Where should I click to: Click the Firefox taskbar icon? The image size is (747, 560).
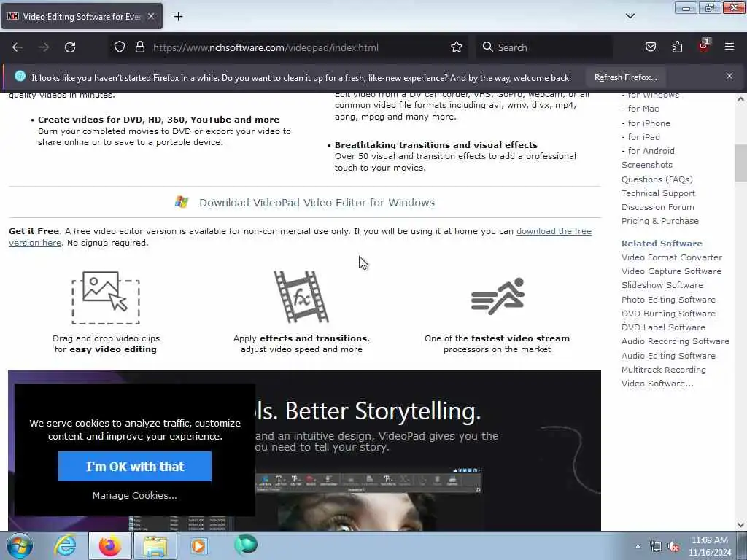point(110,545)
